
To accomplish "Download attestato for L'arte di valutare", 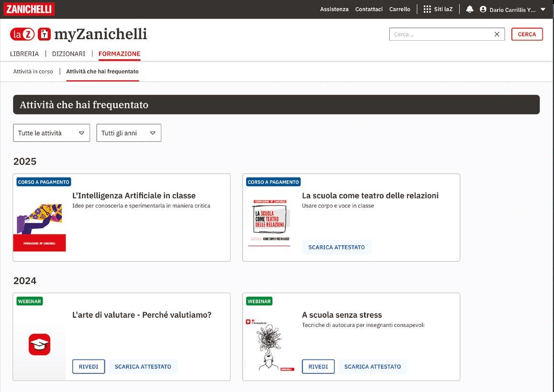I will 143,367.
